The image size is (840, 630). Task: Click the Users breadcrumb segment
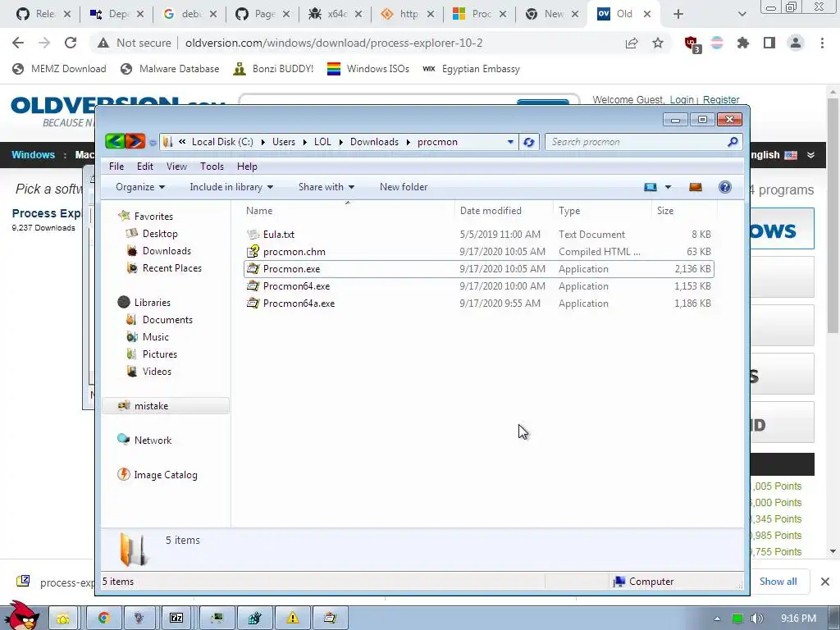click(x=283, y=142)
